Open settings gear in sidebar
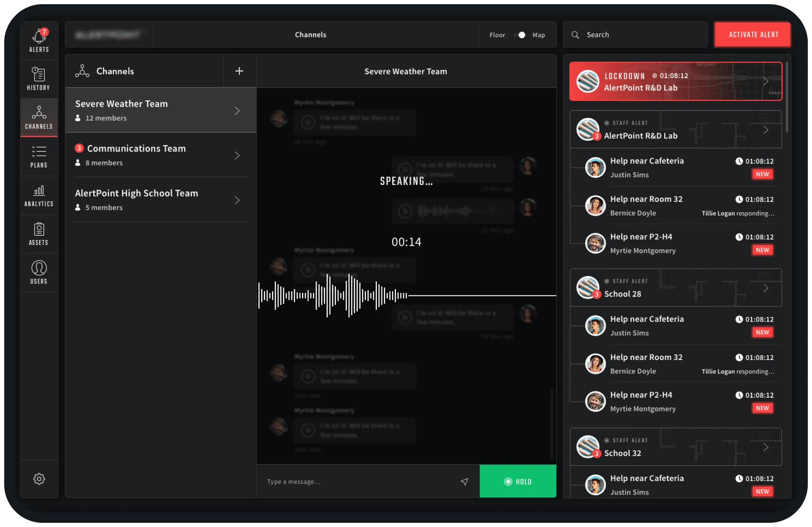This screenshot has height=527, width=812. 39,479
